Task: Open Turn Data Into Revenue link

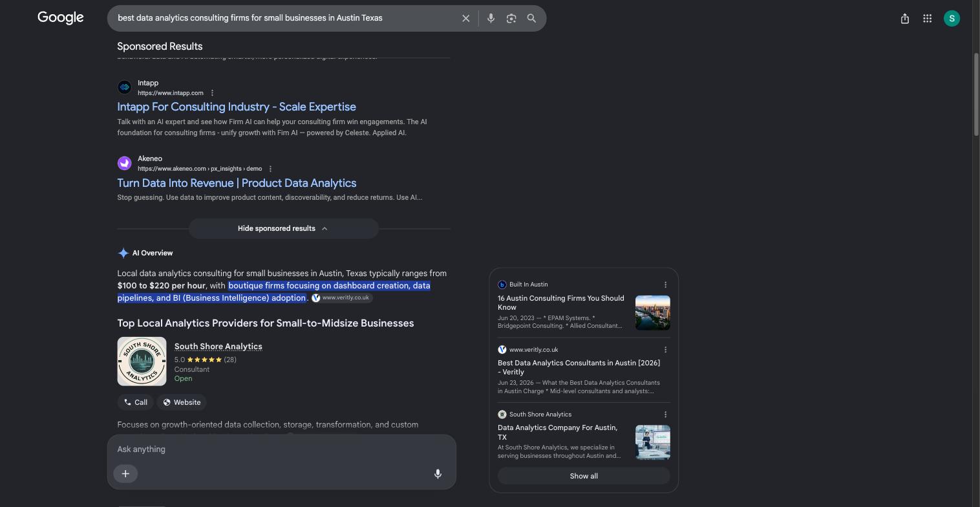Action: click(237, 183)
